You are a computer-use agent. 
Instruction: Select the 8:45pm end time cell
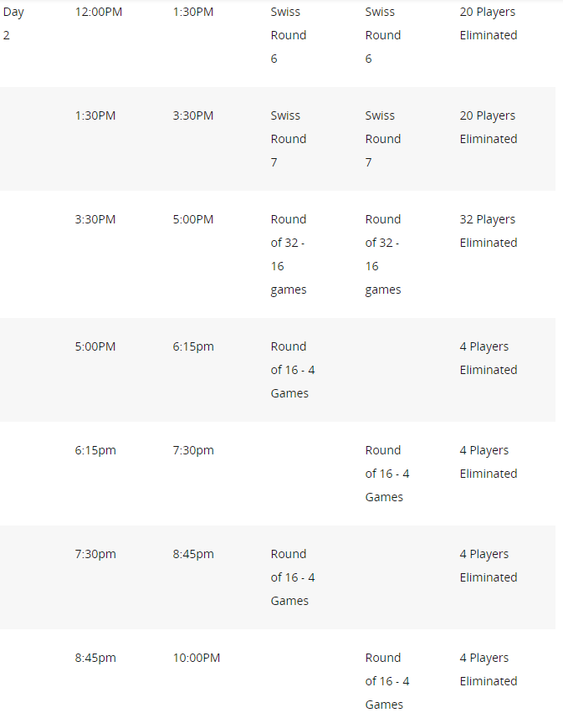coord(193,554)
